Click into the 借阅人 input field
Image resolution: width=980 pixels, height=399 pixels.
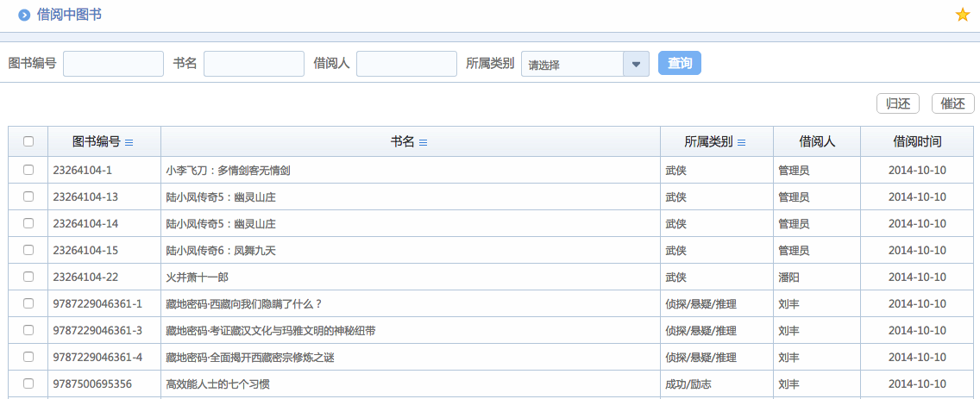tap(406, 64)
